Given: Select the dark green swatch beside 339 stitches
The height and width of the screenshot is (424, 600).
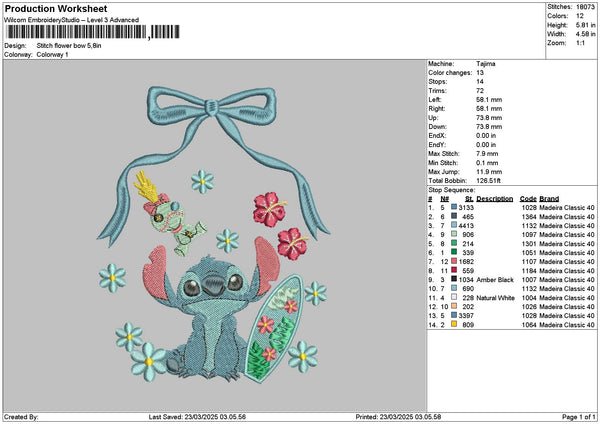Looking at the screenshot, I should (x=454, y=252).
